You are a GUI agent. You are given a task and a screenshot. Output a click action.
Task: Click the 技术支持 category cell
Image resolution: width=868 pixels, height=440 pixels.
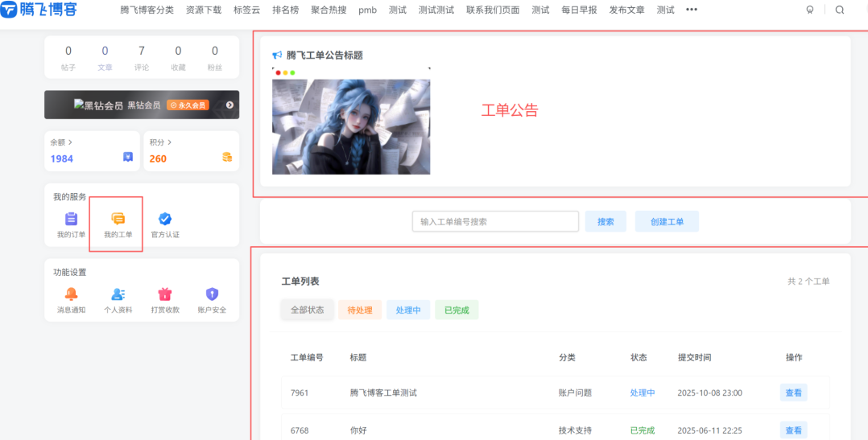click(575, 430)
